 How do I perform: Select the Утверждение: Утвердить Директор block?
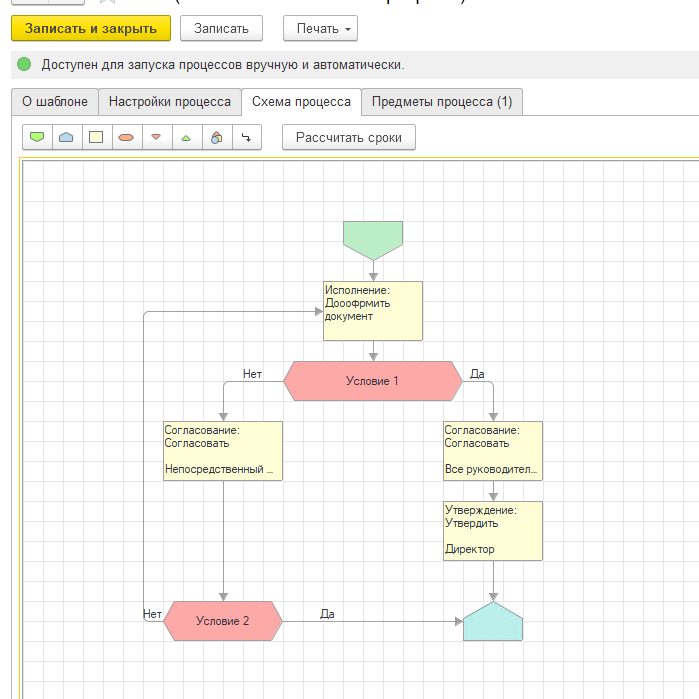pyautogui.click(x=493, y=531)
